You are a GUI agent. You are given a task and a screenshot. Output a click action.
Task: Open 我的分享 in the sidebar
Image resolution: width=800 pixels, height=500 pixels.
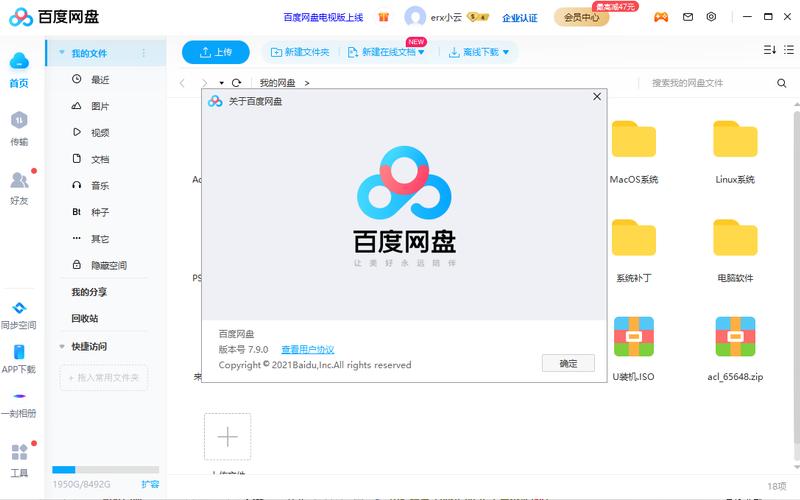(89, 292)
